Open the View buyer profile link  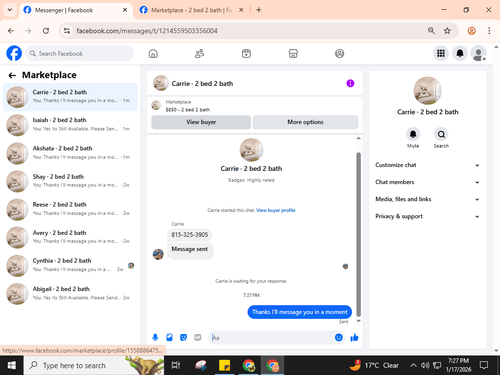276,210
